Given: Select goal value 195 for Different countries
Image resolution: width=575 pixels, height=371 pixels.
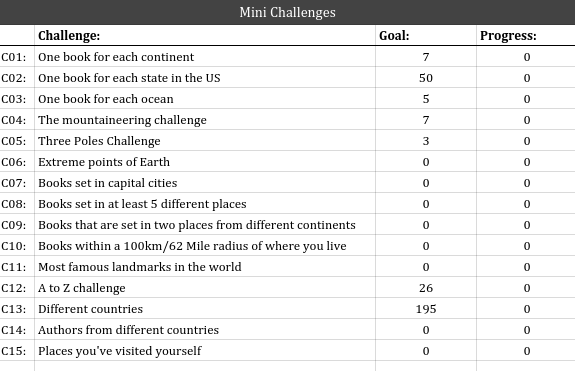Looking at the screenshot, I should coord(426,309).
